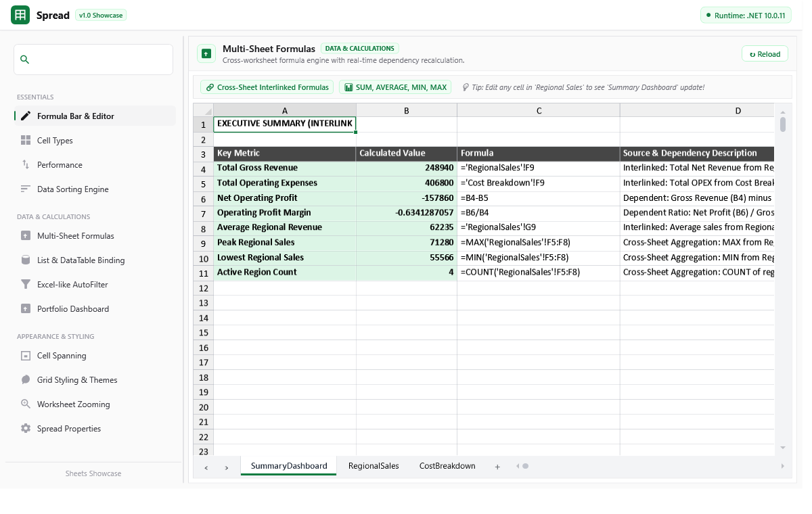The width and height of the screenshot is (812, 514).
Task: Select the Total Gross Revenue cell
Action: tap(285, 168)
